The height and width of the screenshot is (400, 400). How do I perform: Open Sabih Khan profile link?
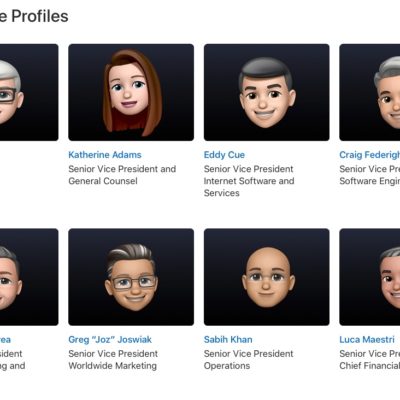tap(228, 339)
